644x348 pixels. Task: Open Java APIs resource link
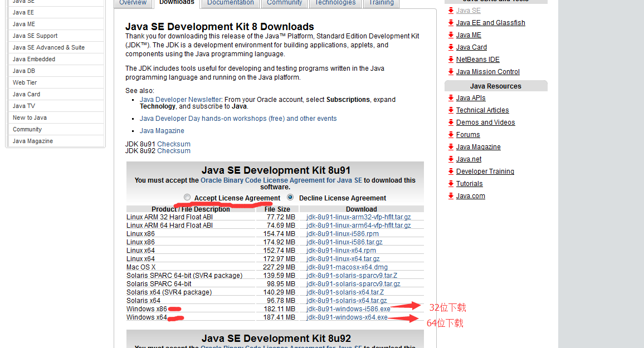(x=471, y=97)
